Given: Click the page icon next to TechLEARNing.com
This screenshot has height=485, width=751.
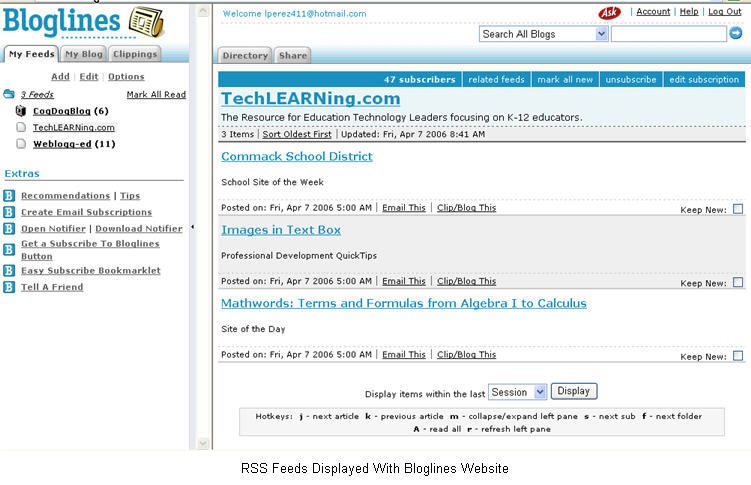Looking at the screenshot, I should tap(21, 127).
